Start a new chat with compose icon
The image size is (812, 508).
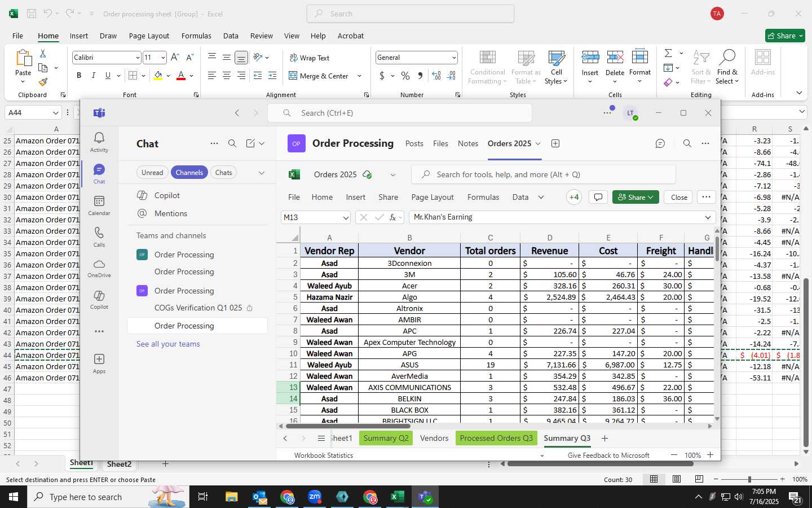click(250, 143)
